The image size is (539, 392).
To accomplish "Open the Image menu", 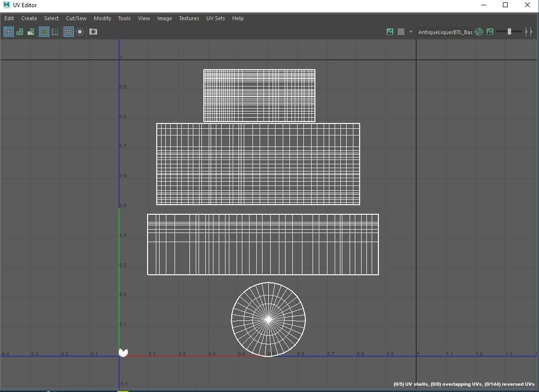I will 164,18.
